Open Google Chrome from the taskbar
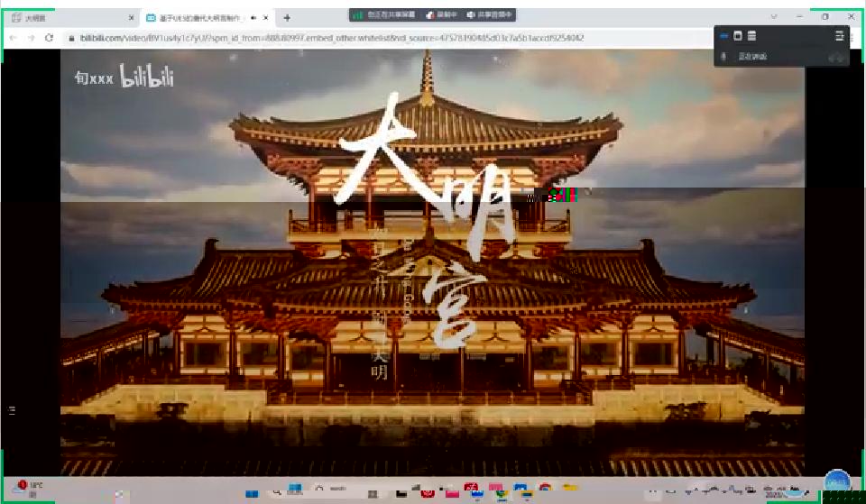Screen dimensions: 866x504 545,489
